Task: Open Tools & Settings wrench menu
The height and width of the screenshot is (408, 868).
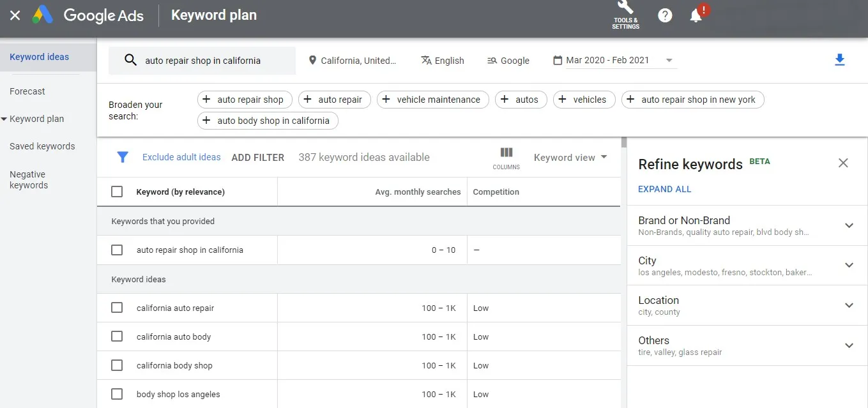Action: click(x=625, y=14)
